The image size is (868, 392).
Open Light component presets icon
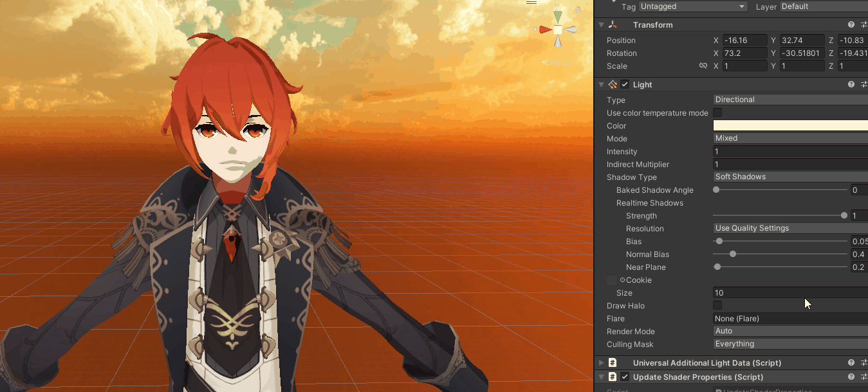pyautogui.click(x=864, y=84)
